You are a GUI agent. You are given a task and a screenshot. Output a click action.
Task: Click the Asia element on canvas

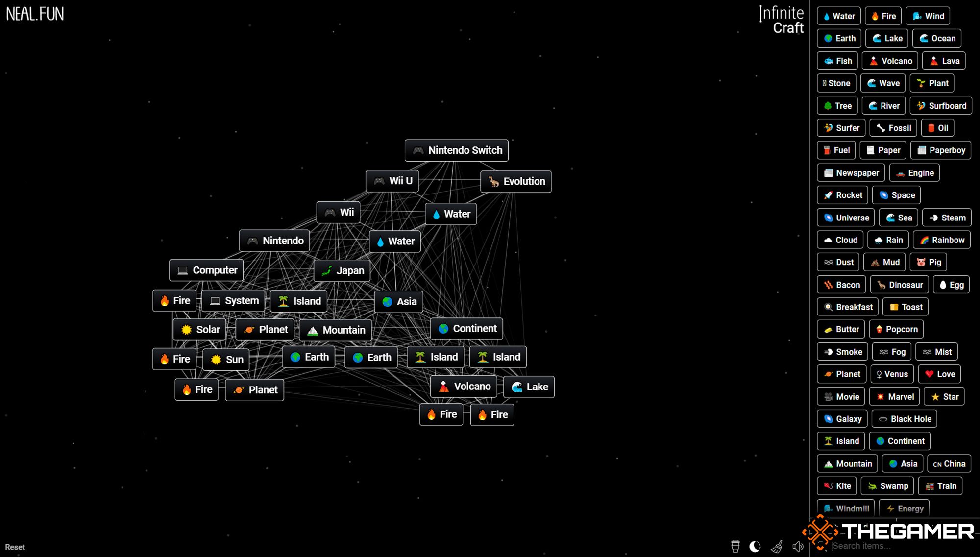[398, 302]
